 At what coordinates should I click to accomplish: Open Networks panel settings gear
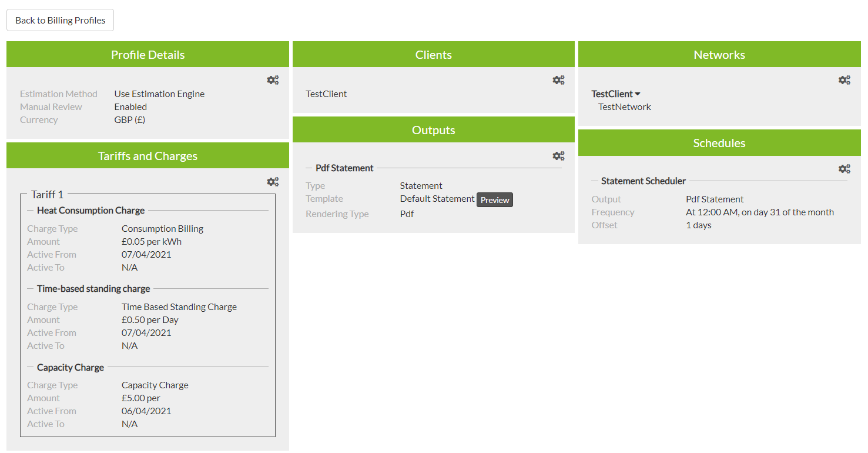[844, 80]
